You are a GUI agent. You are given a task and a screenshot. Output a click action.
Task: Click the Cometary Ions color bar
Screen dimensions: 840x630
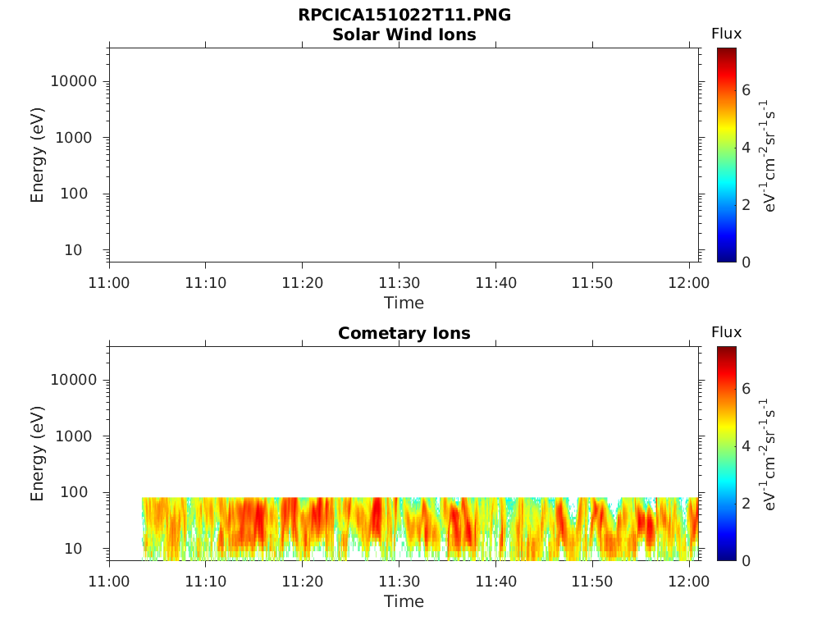(x=727, y=454)
